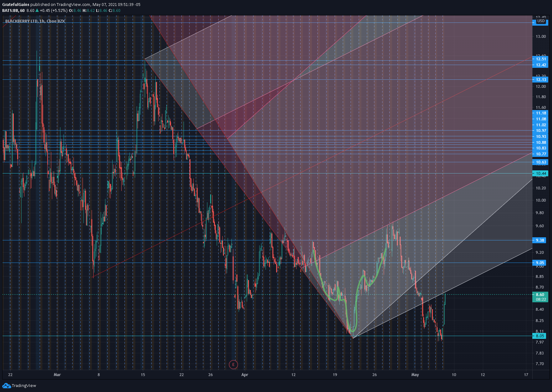The height and width of the screenshot is (392, 552).
Task: Click the 'Apr' date axis label
Action: 245,375
